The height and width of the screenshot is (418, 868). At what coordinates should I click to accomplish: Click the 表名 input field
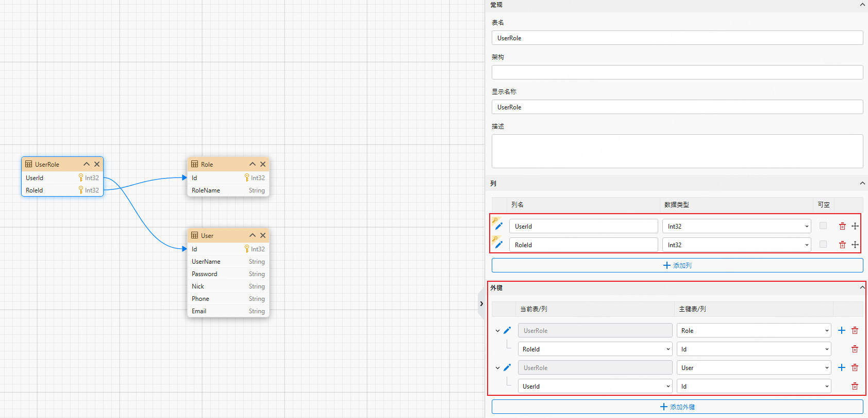point(677,38)
